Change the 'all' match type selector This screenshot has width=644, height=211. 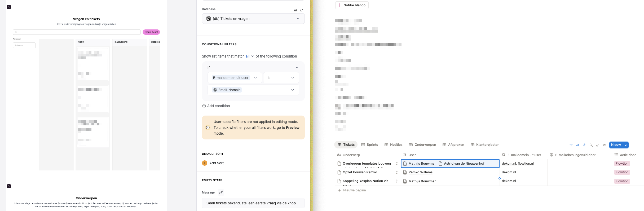click(x=249, y=56)
